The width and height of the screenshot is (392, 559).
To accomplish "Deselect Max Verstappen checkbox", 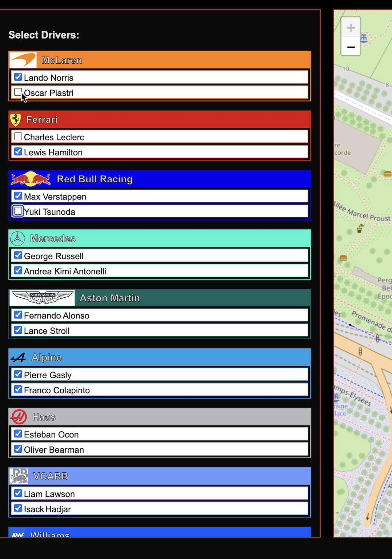I will click(18, 196).
